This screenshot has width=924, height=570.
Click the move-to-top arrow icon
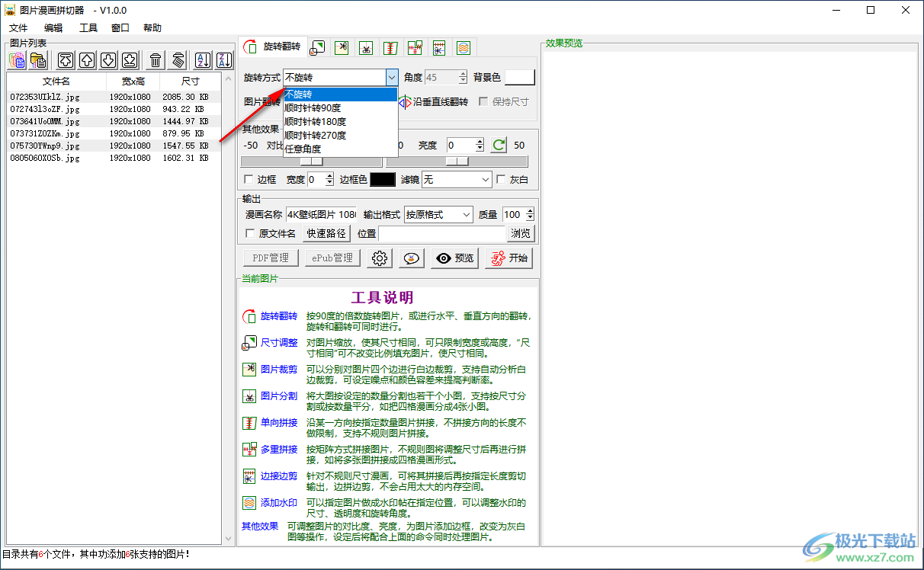[x=65, y=59]
